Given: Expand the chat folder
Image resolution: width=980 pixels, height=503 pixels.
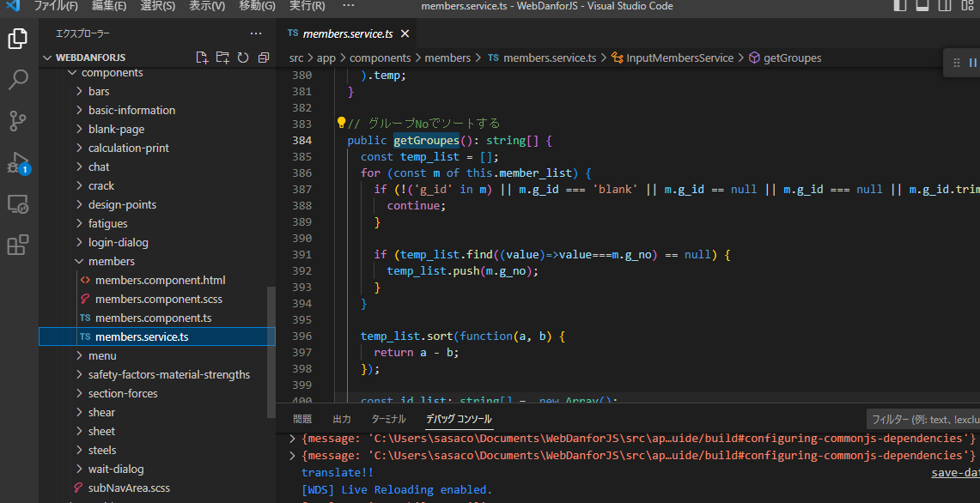Looking at the screenshot, I should click(100, 167).
